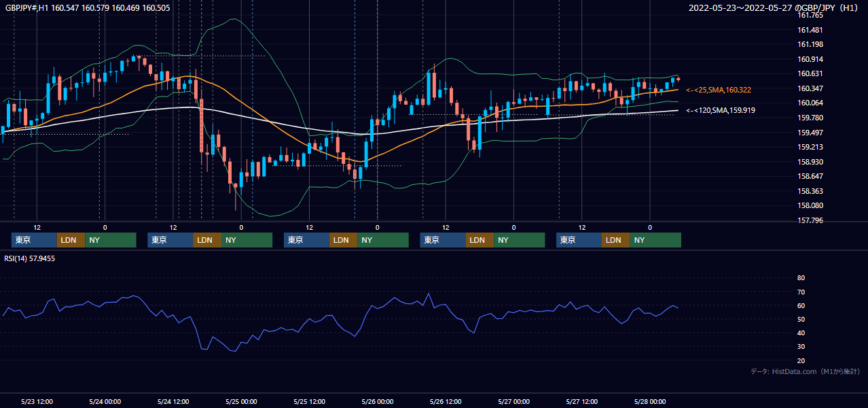This screenshot has width=868, height=408.
Task: Click the NY session block for 5/27
Action: pyautogui.click(x=655, y=240)
